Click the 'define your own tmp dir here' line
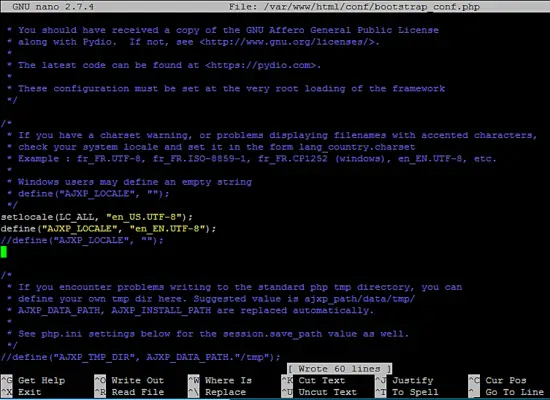 point(211,299)
